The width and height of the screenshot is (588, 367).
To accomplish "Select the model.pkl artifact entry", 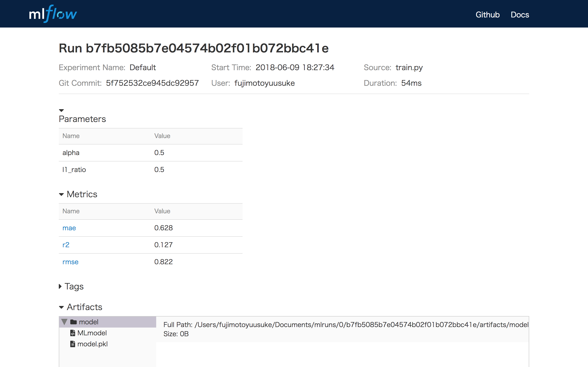I will click(x=93, y=344).
